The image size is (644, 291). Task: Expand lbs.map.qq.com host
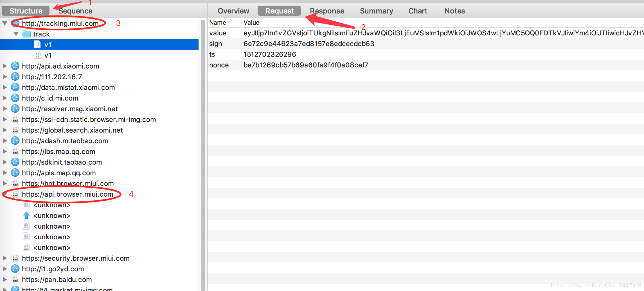coord(5,151)
